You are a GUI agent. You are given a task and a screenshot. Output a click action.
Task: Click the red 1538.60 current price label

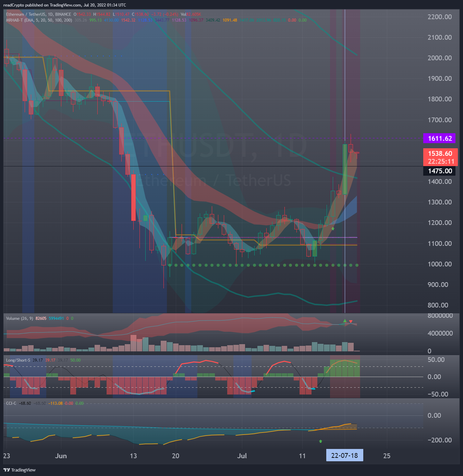point(440,157)
